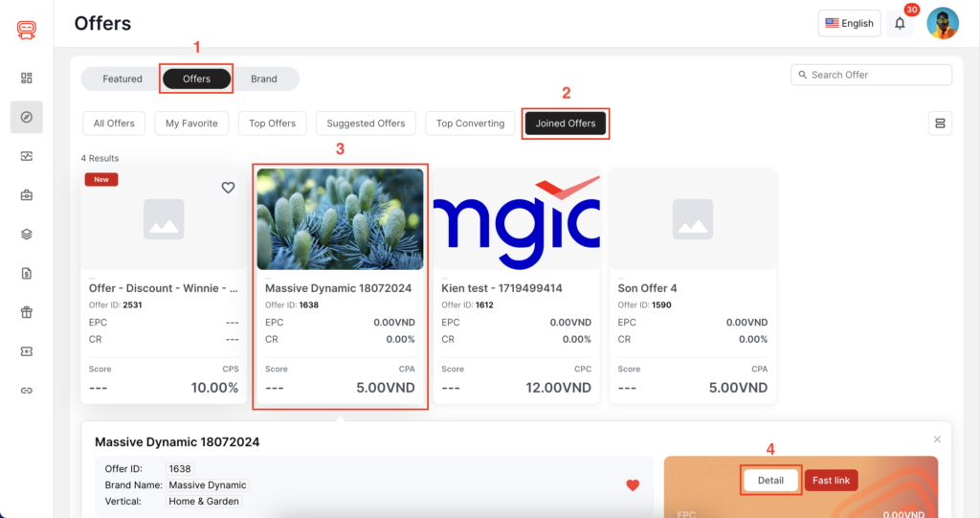The width and height of the screenshot is (980, 518).
Task: Switch to the Featured tab
Action: pos(122,79)
